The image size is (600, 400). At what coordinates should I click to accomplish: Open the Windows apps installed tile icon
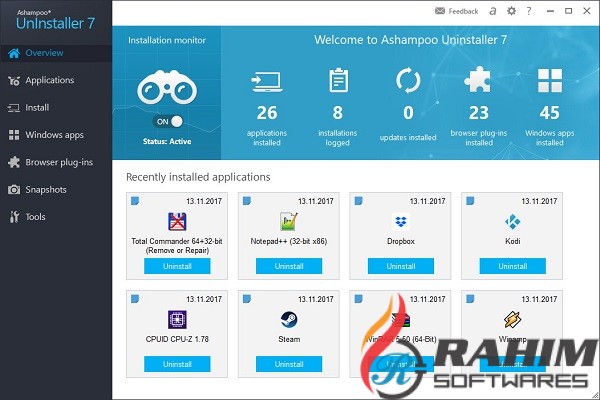[x=550, y=80]
